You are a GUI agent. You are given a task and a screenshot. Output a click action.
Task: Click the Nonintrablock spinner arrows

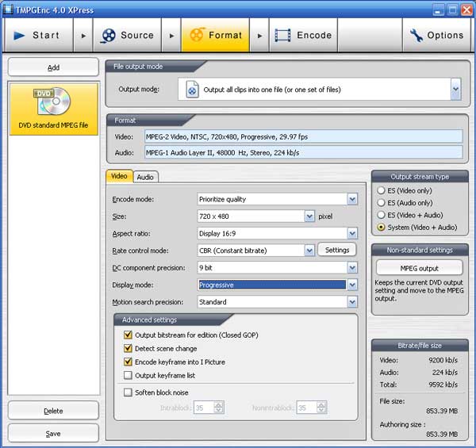321,408
